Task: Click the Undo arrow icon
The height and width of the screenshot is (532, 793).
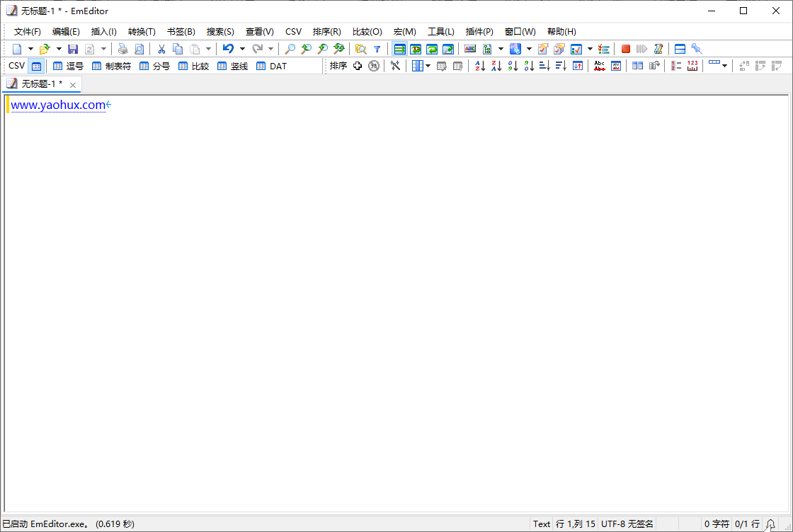Action: click(x=228, y=49)
